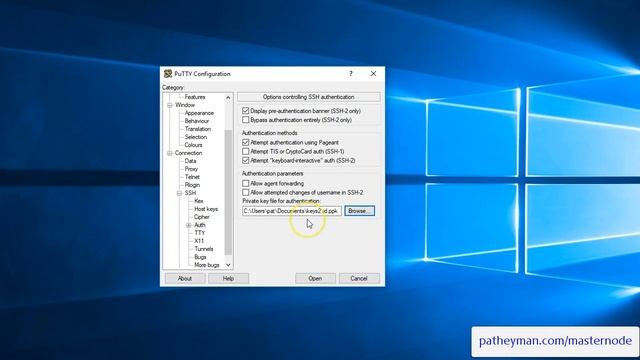Enable Allow agent forwarding checkbox
The height and width of the screenshot is (360, 640).
pyautogui.click(x=245, y=183)
